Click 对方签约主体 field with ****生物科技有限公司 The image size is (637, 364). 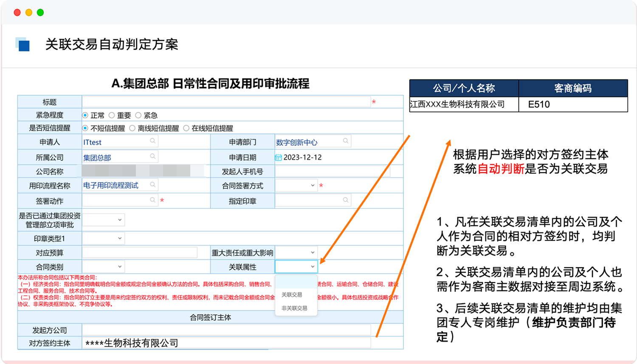tap(226, 343)
